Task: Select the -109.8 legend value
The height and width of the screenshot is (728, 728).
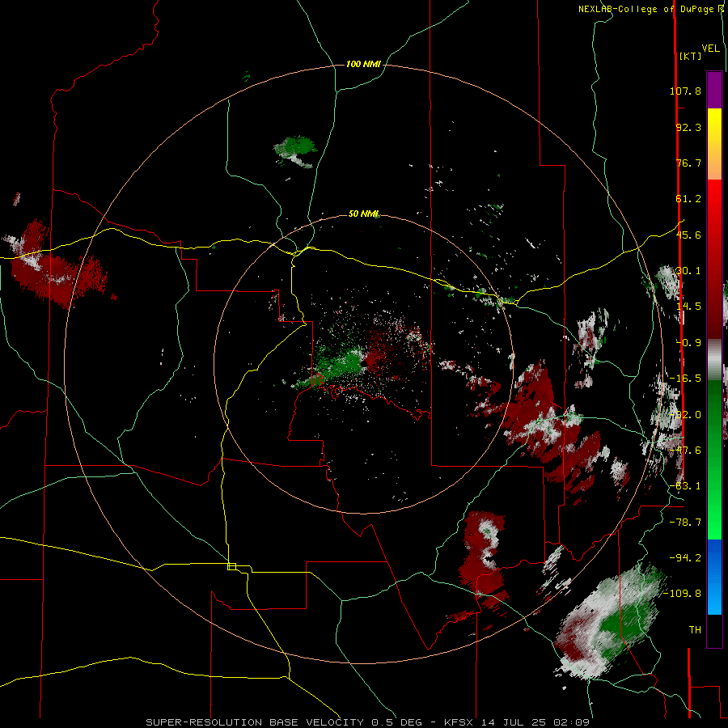Action: click(682, 594)
